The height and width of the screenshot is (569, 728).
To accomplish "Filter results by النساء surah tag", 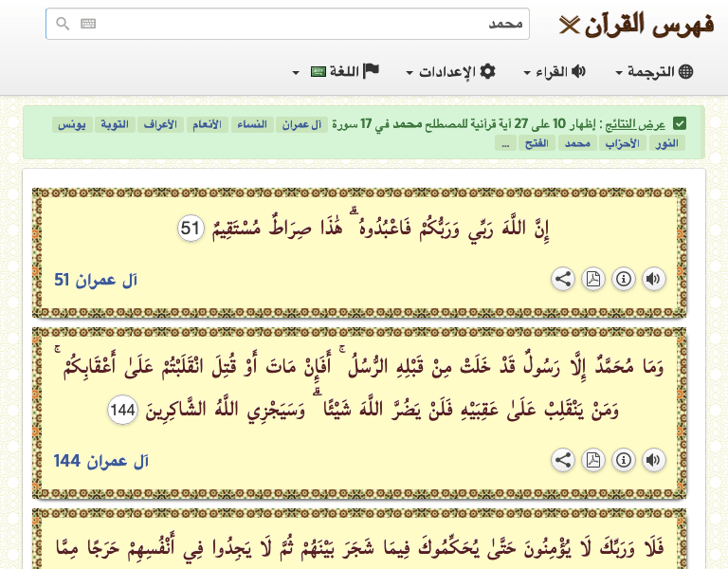I will 253,125.
